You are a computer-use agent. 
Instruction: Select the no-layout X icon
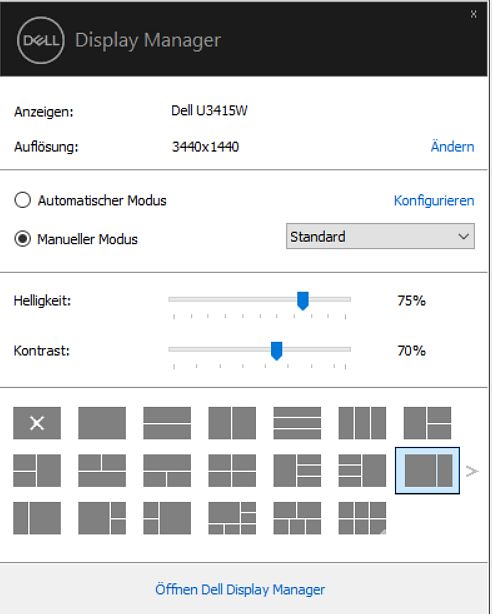coord(37,423)
